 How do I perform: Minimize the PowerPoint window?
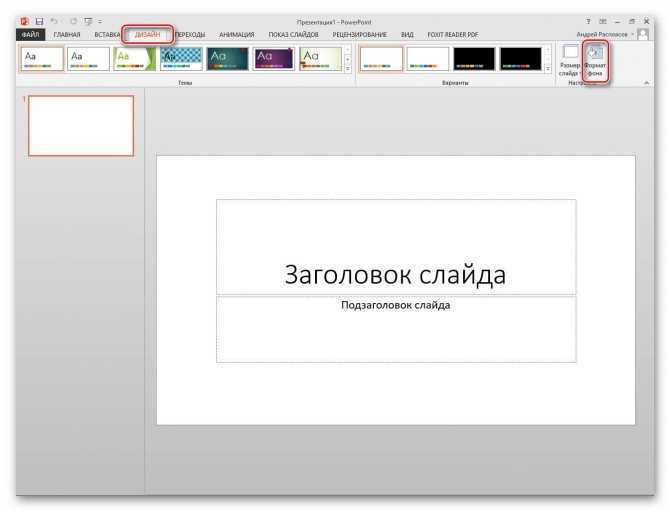617,21
